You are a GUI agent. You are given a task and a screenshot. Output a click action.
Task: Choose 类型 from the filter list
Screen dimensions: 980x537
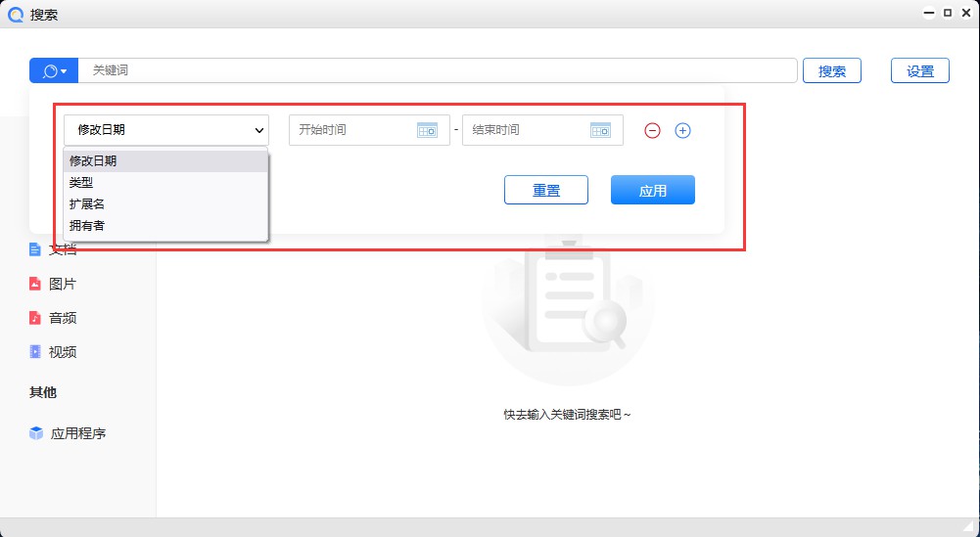(x=82, y=182)
